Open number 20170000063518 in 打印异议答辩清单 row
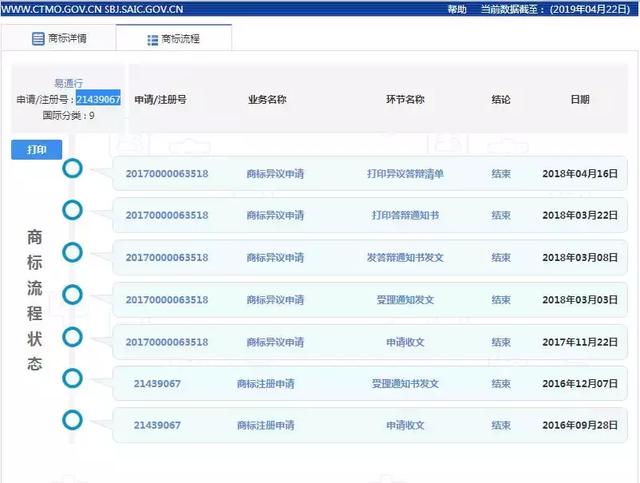The height and width of the screenshot is (483, 640). click(x=167, y=173)
